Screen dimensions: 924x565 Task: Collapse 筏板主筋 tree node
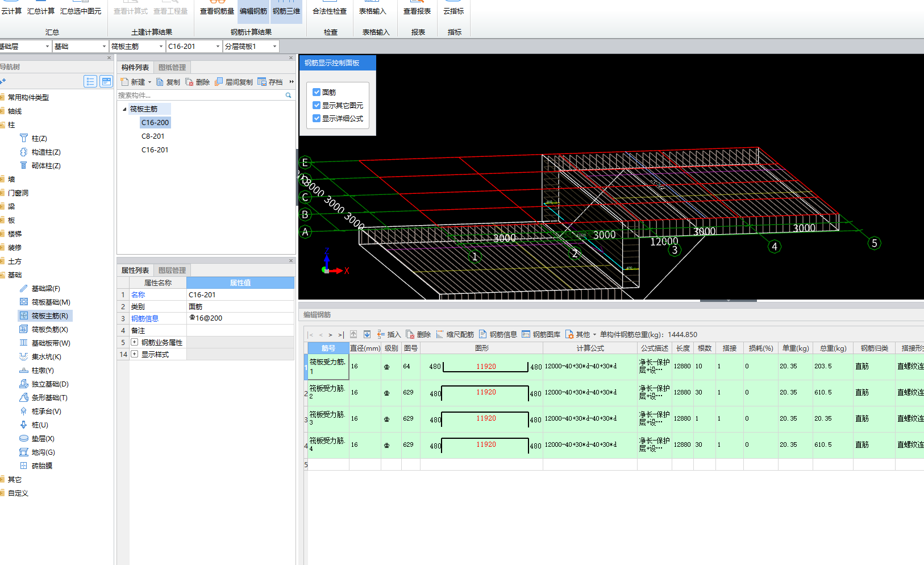pyautogui.click(x=124, y=109)
